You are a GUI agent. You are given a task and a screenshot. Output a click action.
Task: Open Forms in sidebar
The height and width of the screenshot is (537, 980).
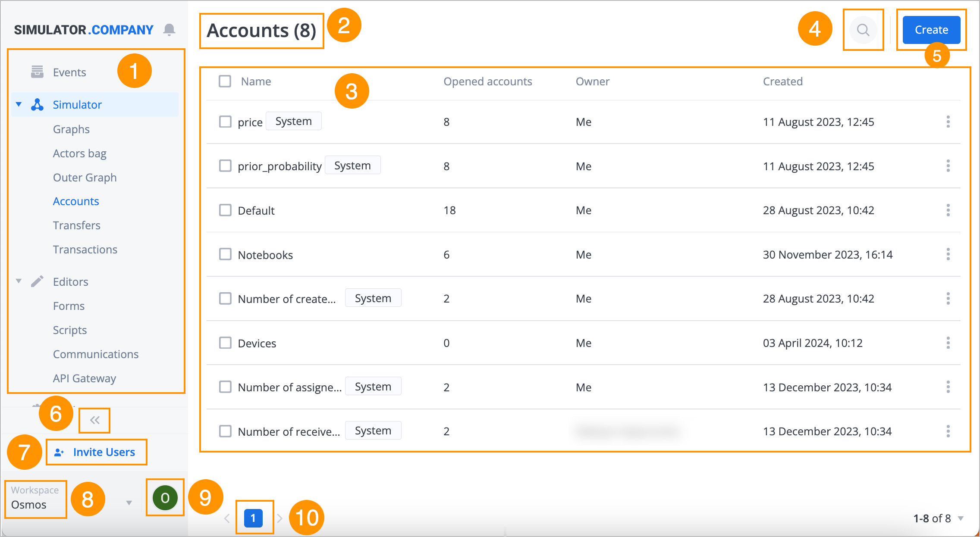click(69, 306)
